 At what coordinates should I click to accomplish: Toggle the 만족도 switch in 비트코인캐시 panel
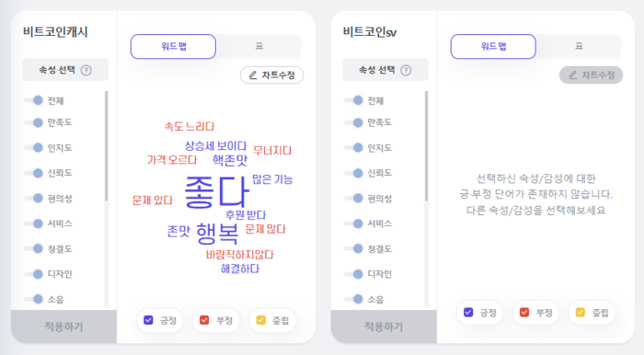pos(34,122)
